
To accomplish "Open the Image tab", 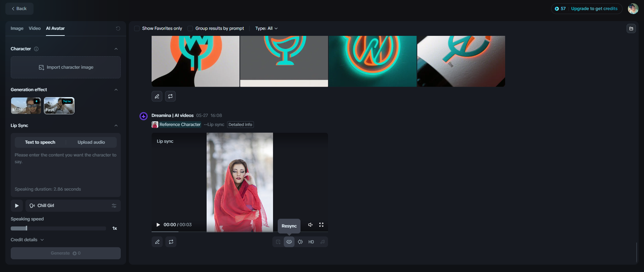I will 17,28.
